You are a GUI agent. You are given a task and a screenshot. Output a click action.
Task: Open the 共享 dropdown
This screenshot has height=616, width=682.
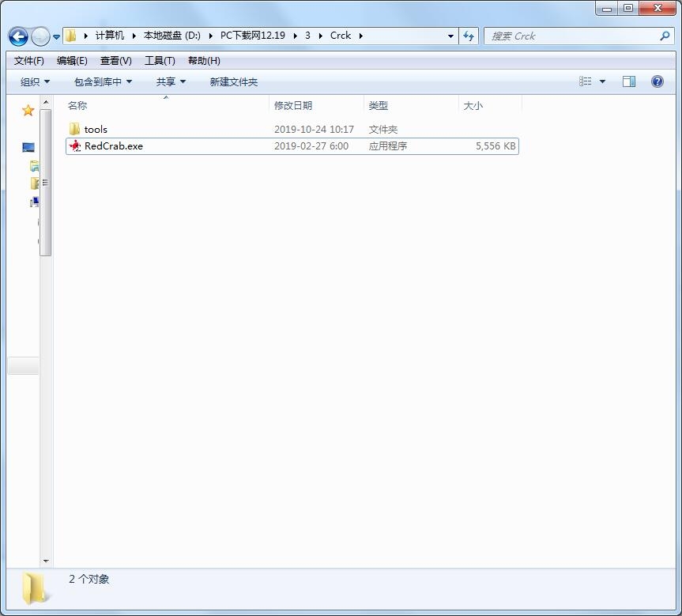[x=171, y=81]
